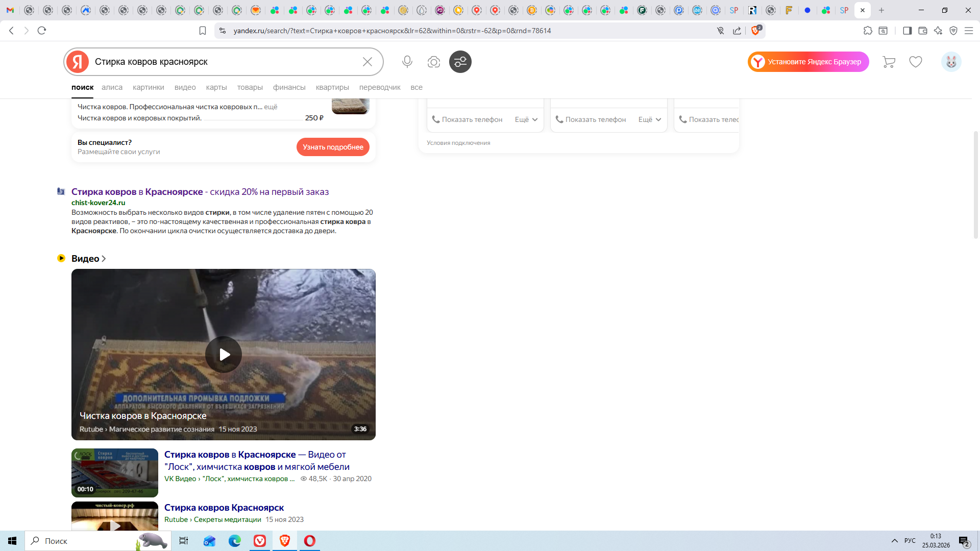Expand the Видео section chevron
The image size is (980, 551).
(104, 259)
